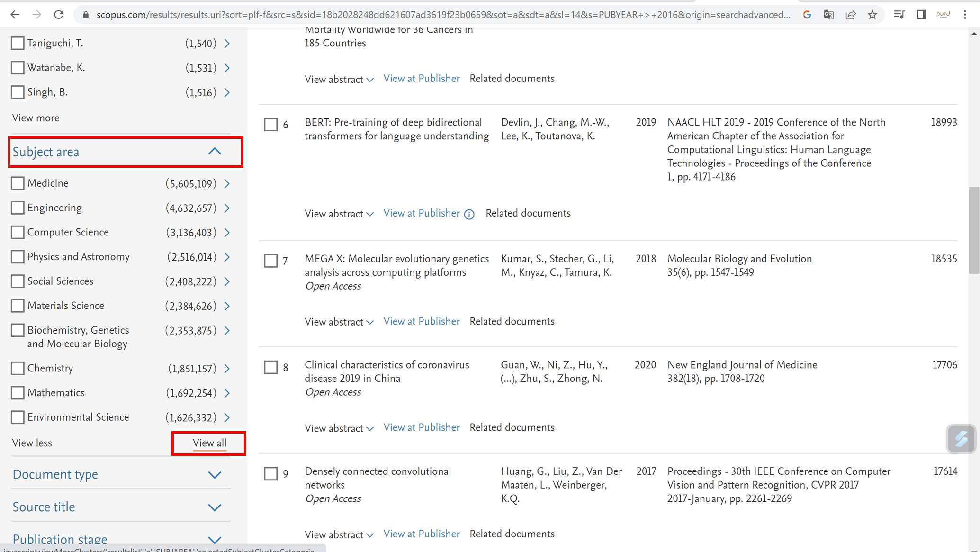Bookmark this page with star icon

tap(872, 15)
